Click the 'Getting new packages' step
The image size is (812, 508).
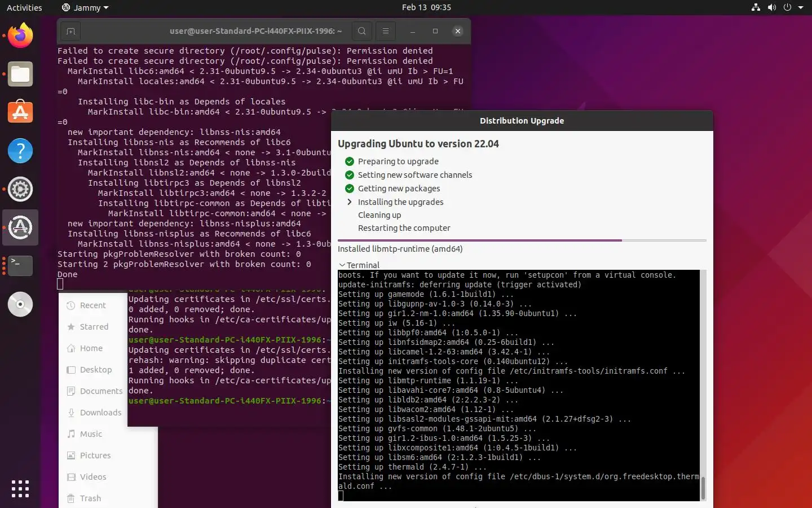pyautogui.click(x=399, y=189)
